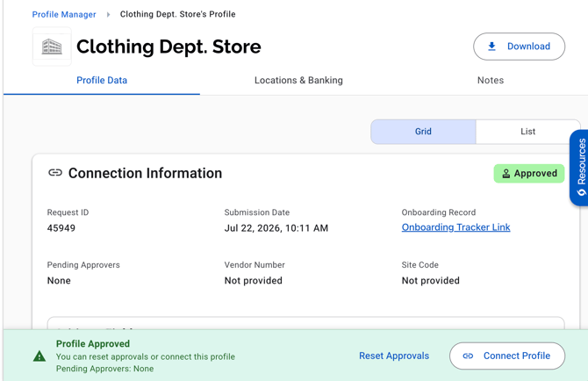Click the Connect Profile button
The width and height of the screenshot is (588, 381).
pyautogui.click(x=507, y=356)
